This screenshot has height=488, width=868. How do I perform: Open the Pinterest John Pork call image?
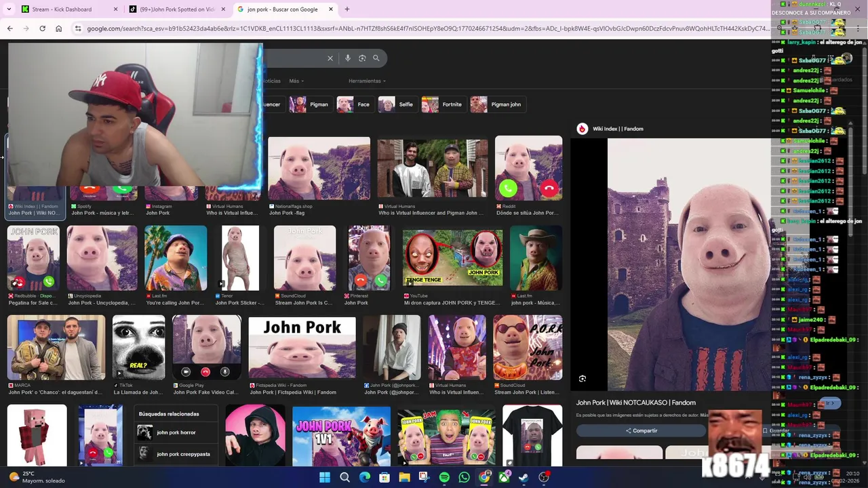click(370, 258)
